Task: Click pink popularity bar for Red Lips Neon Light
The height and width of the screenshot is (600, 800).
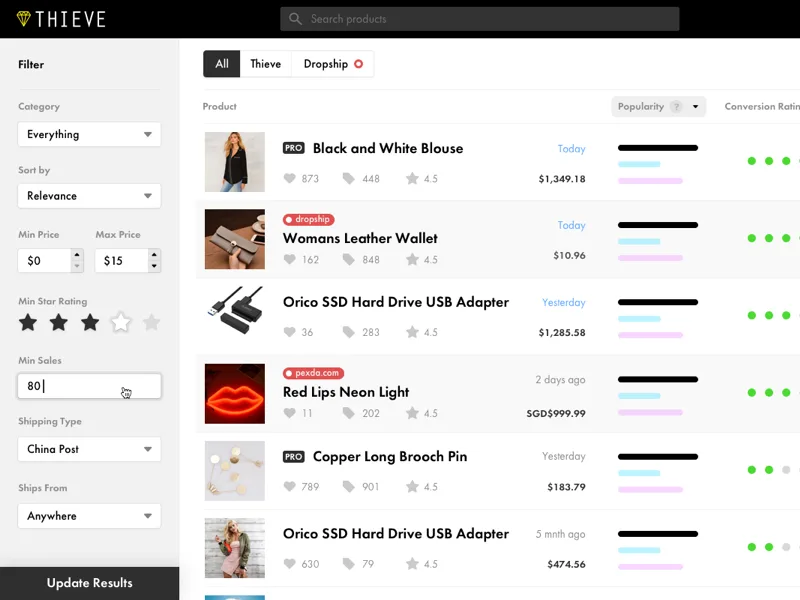Action: coord(650,412)
